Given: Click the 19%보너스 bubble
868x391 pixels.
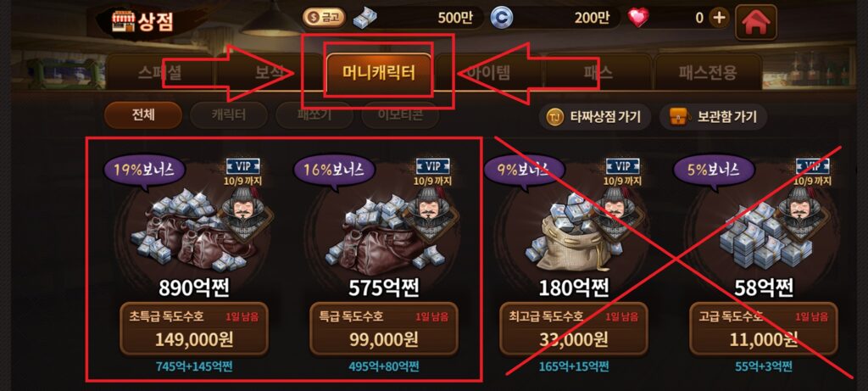Looking at the screenshot, I should pyautogui.click(x=144, y=170).
